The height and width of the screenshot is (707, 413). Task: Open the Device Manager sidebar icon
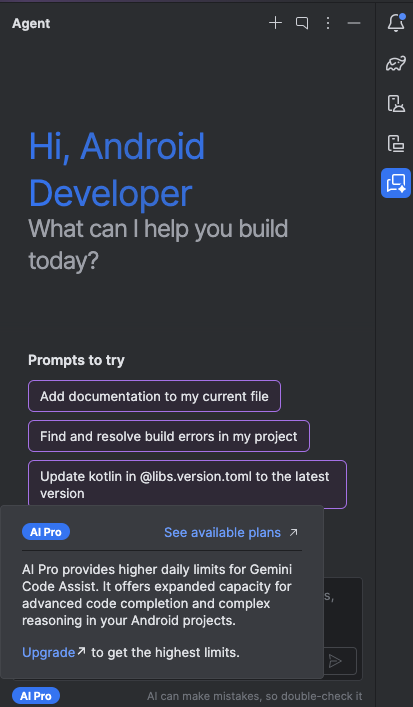(x=396, y=103)
